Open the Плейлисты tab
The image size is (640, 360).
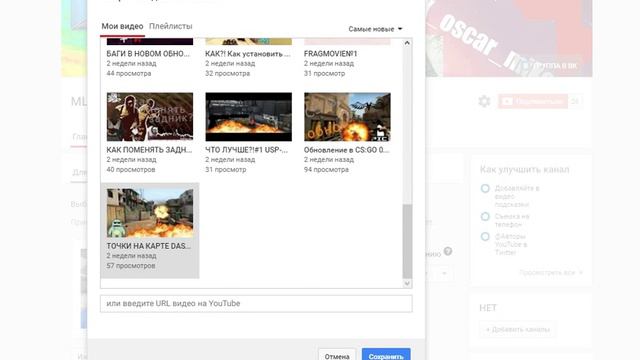click(171, 26)
